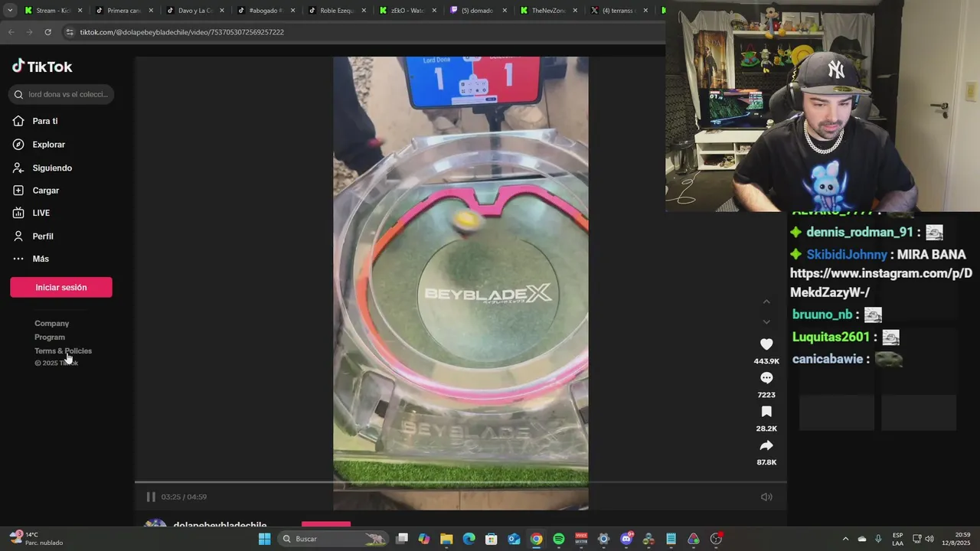The height and width of the screenshot is (551, 980).
Task: Open Task View on the taskbar
Action: click(402, 539)
